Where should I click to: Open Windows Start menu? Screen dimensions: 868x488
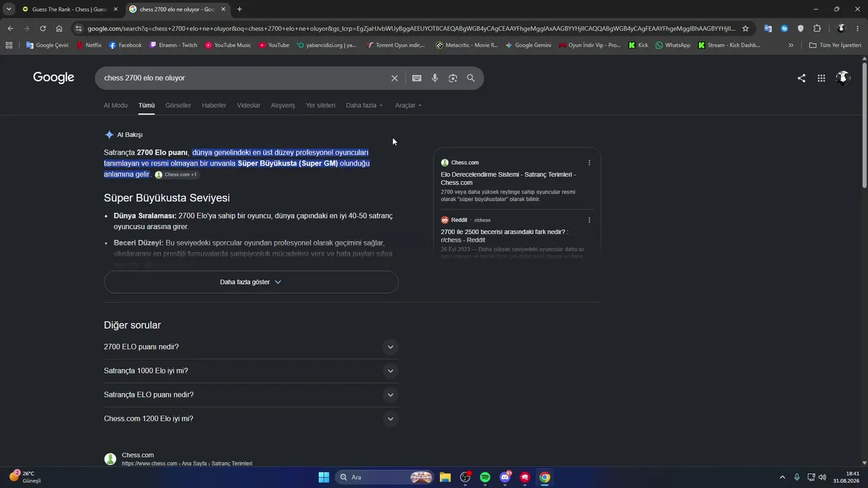point(324,477)
